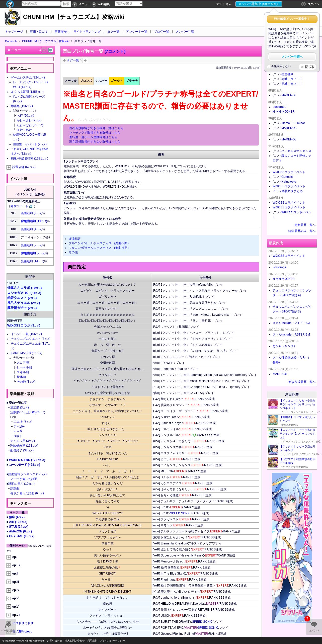Open the 仙狐さんコラボ event link
The image size is (322, 644).
tap(24, 288)
